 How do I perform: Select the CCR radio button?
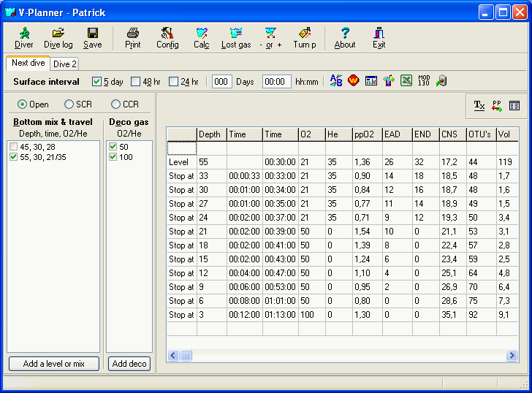click(x=115, y=104)
